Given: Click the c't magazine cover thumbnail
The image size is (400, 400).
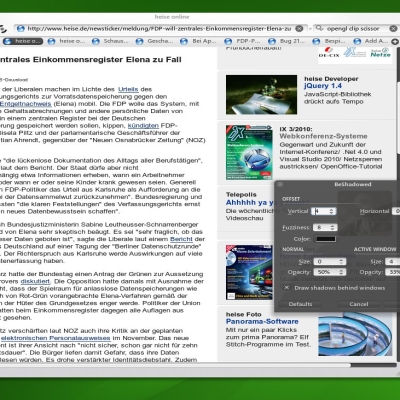Looking at the screenshot, I should point(249,272).
